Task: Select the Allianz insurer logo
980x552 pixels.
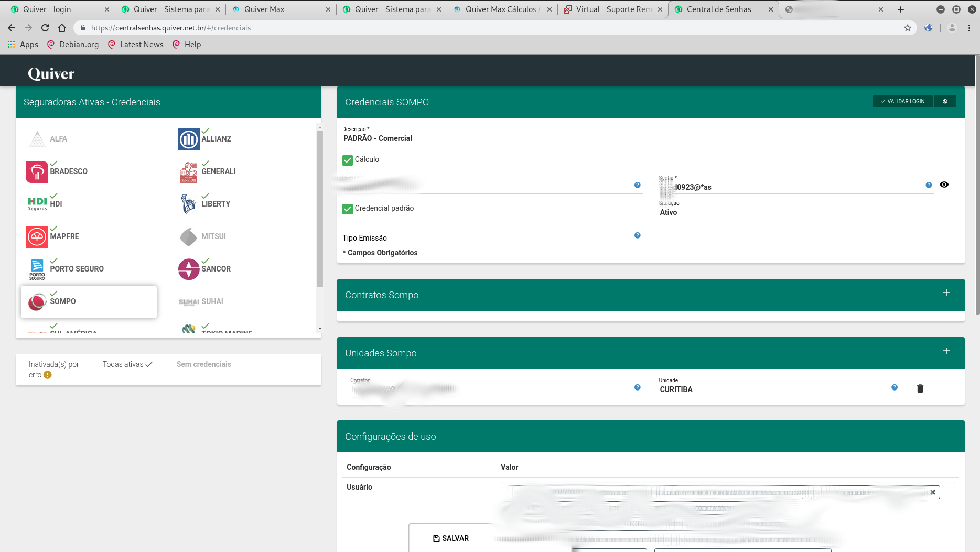Action: [189, 139]
